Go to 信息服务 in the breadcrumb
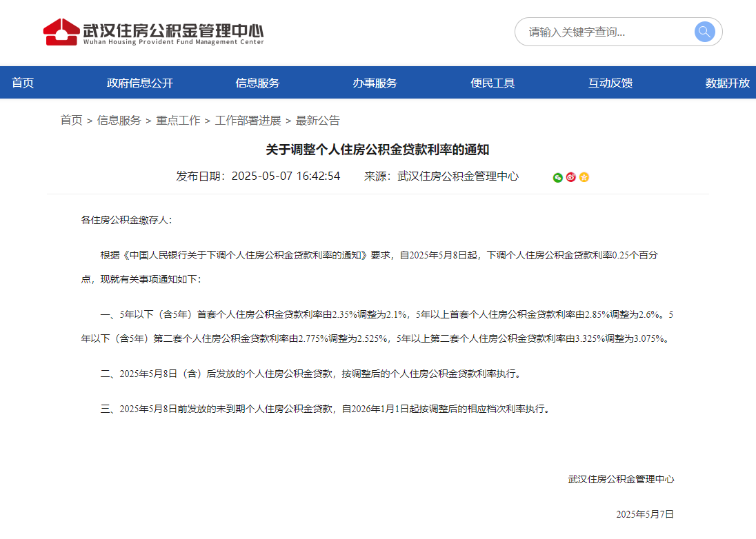The width and height of the screenshot is (756, 539). point(119,121)
